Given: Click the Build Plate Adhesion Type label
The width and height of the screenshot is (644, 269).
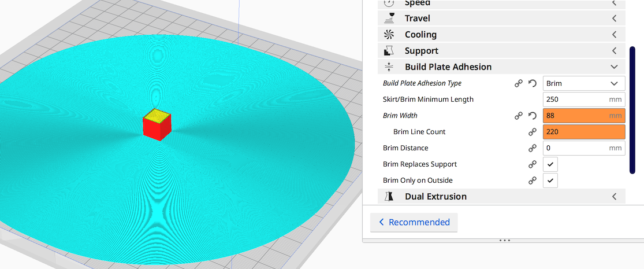Looking at the screenshot, I should click(x=422, y=83).
